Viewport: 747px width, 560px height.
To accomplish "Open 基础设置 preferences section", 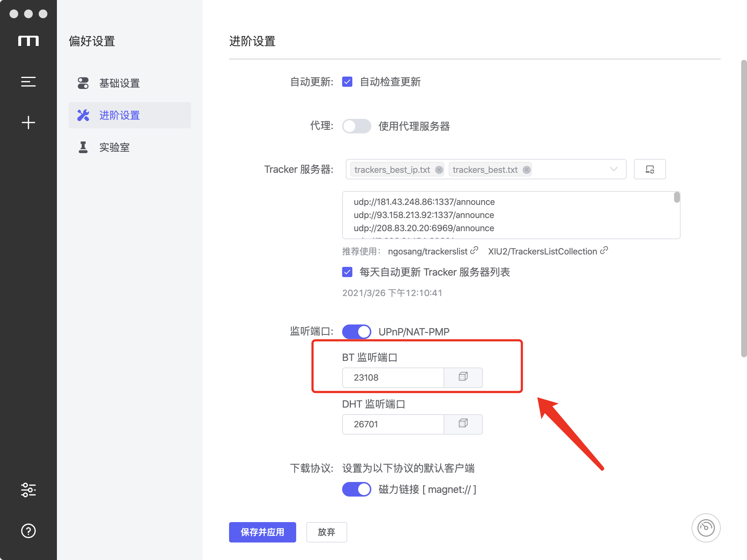I will pos(130,83).
